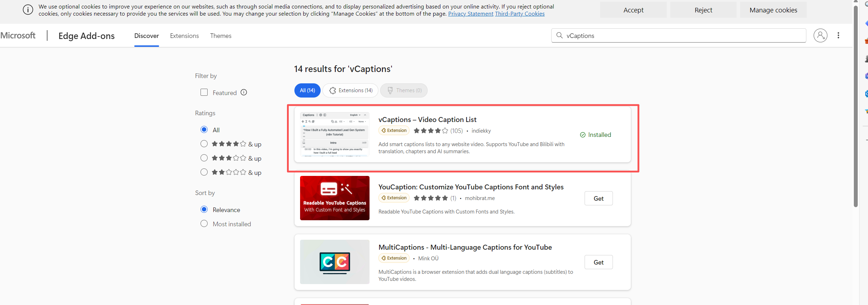Screen dimensions: 868x305
Task: Open the Extensions nav tab
Action: coord(185,36)
